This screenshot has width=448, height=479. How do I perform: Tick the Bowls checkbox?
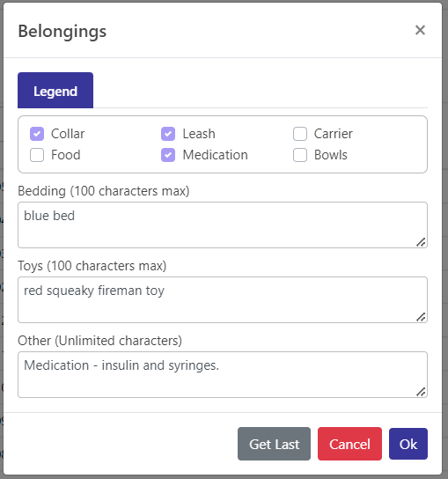tap(300, 155)
